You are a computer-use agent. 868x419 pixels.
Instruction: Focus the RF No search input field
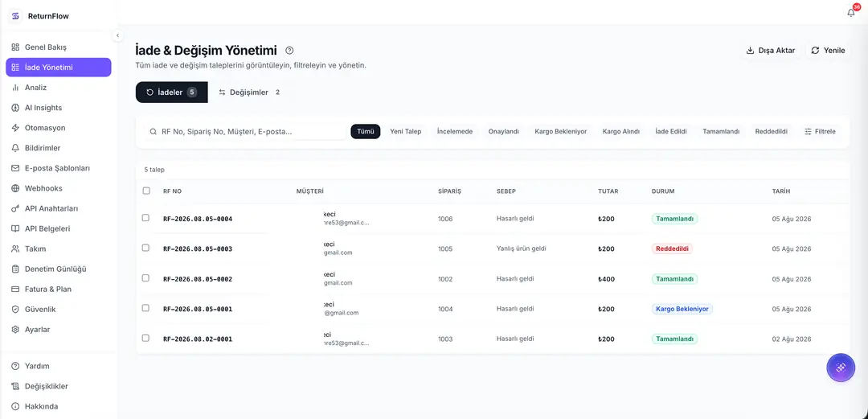(x=247, y=132)
